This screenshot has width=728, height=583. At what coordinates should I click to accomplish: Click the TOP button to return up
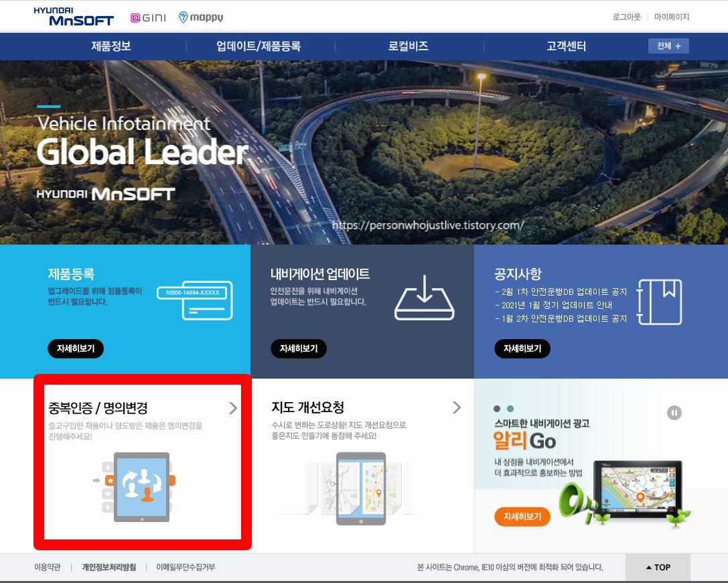[658, 567]
